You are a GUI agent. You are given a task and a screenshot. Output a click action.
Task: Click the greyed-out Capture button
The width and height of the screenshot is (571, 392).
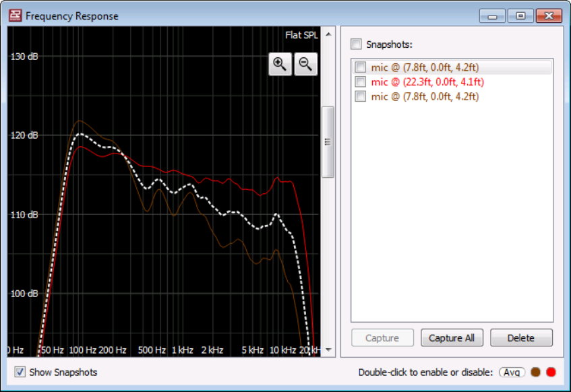[x=382, y=337]
